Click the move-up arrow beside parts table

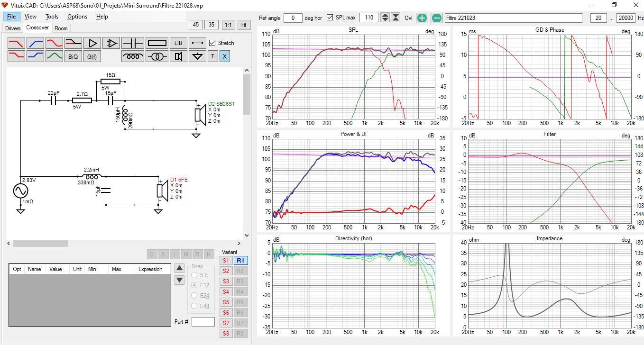click(179, 268)
